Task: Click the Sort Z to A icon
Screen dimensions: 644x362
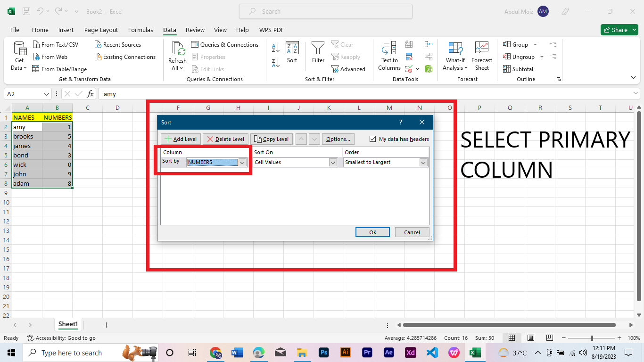Action: 275,63
